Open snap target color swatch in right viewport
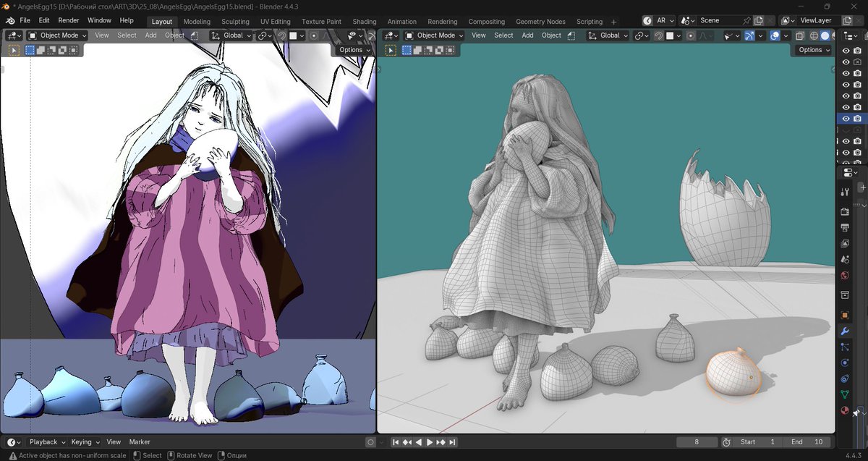This screenshot has height=461, width=868. (x=673, y=35)
